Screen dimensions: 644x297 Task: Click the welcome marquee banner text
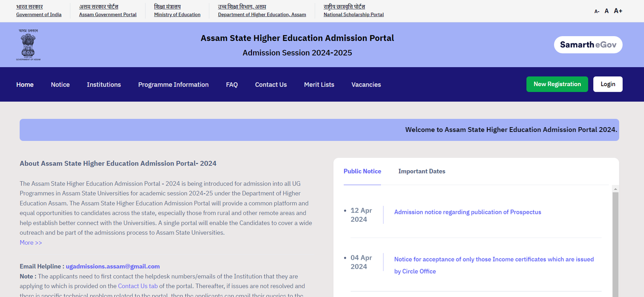tap(511, 130)
